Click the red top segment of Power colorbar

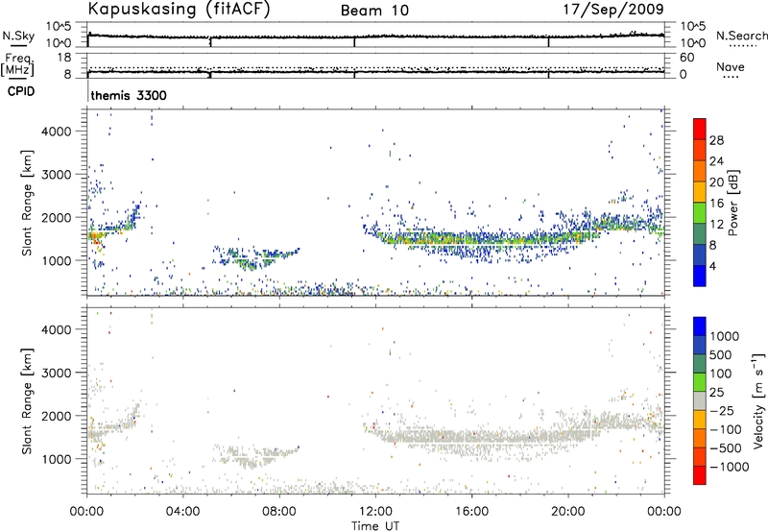[x=700, y=129]
